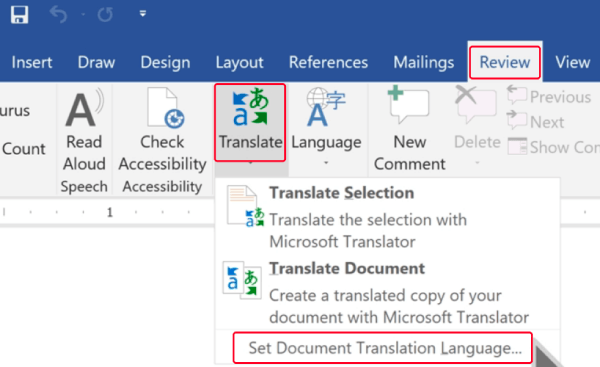The image size is (600, 367).
Task: Choose Translate Document menu option
Action: click(387, 292)
